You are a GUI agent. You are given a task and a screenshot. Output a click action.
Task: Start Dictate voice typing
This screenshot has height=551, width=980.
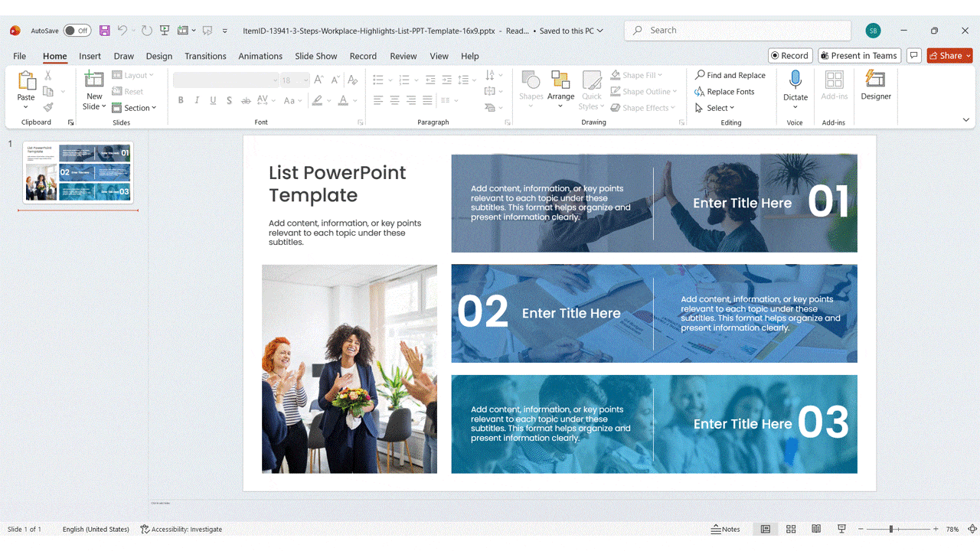(795, 86)
